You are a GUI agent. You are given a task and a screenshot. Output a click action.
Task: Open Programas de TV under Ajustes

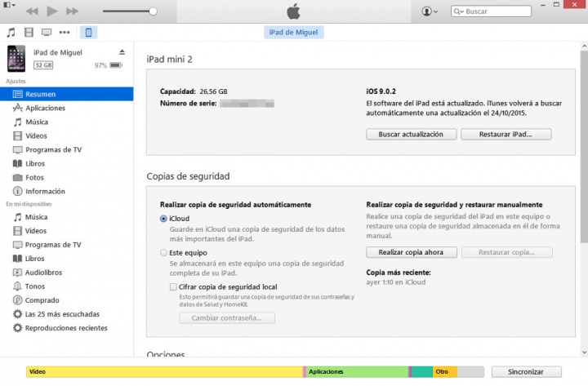click(67, 149)
